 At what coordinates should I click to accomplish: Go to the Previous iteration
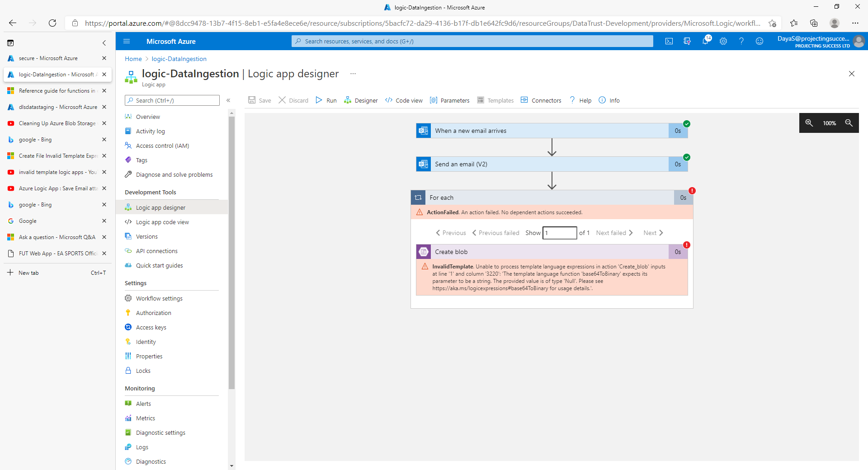point(451,233)
